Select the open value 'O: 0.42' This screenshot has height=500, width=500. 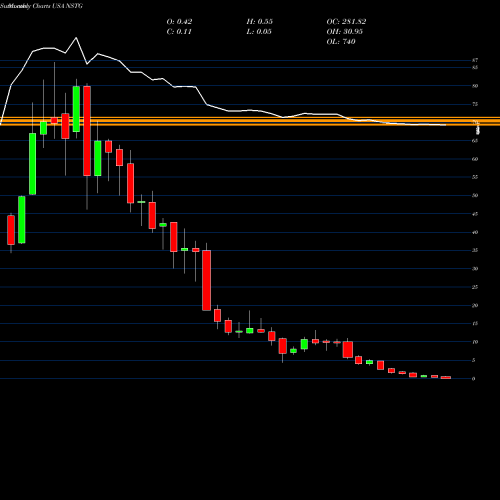point(179,22)
